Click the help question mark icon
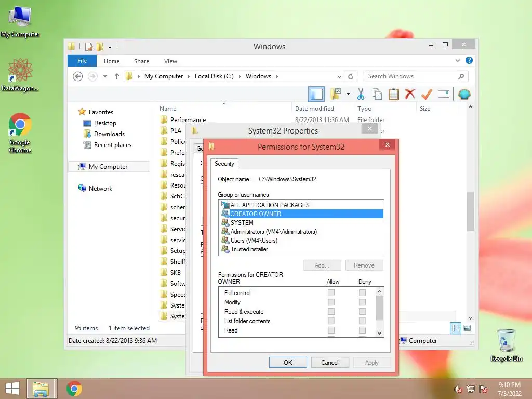This screenshot has width=532, height=399. tap(469, 60)
